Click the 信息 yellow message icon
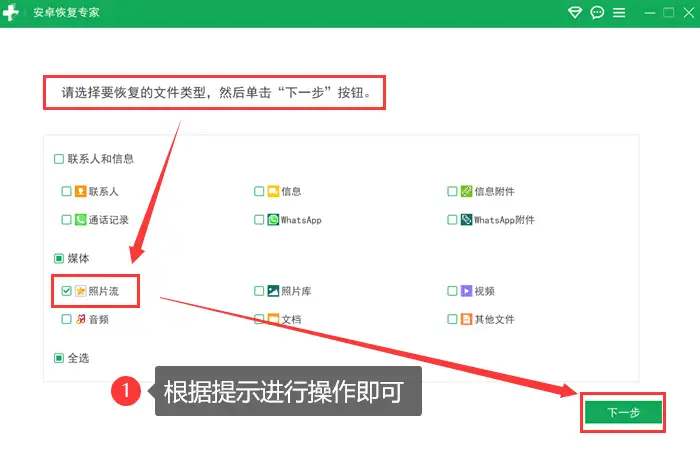700x467 pixels. 273,192
